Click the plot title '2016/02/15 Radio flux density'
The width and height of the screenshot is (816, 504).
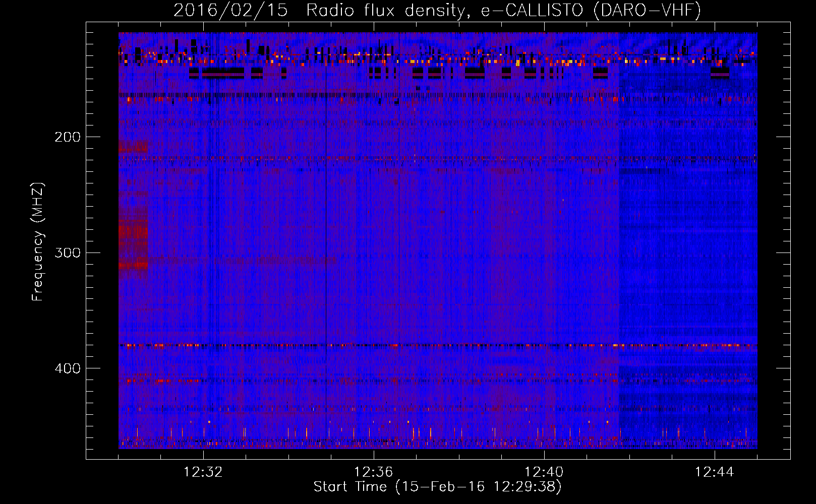click(x=437, y=10)
